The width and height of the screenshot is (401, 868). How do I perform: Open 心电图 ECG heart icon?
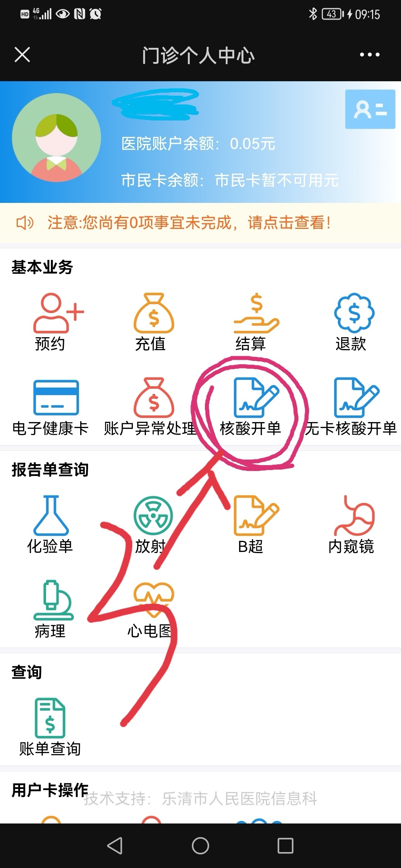coord(154,600)
